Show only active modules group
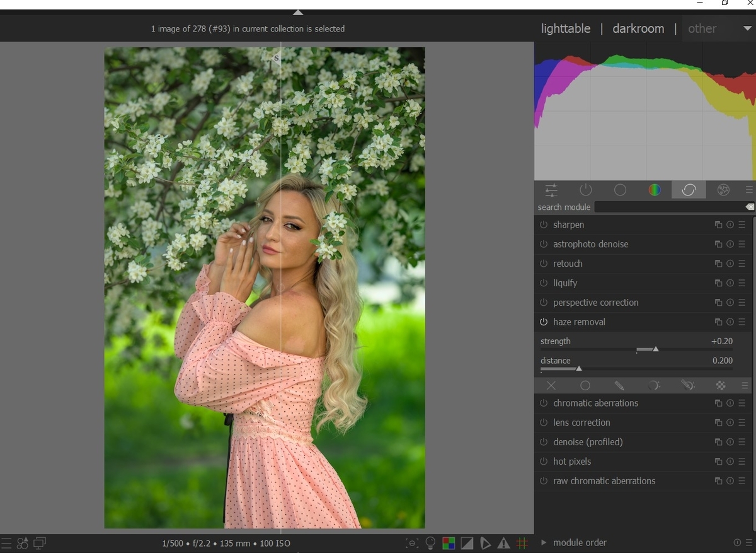This screenshot has height=553, width=756. (x=586, y=190)
